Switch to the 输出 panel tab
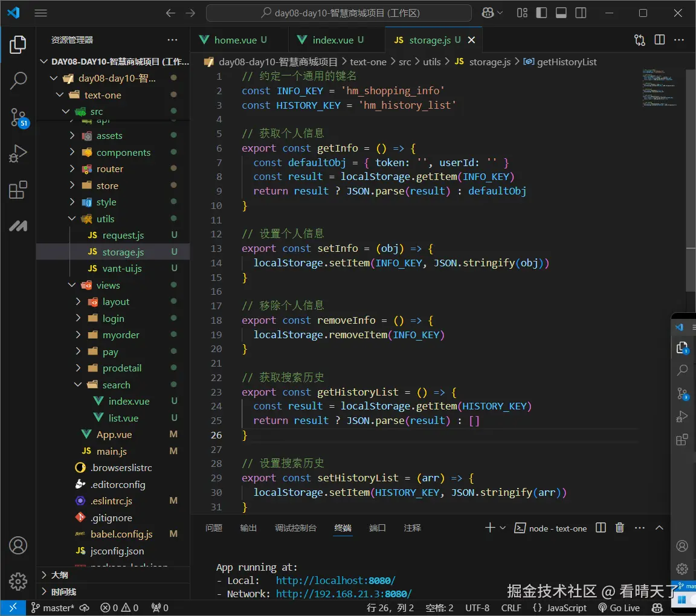Image resolution: width=696 pixels, height=616 pixels. point(248,528)
